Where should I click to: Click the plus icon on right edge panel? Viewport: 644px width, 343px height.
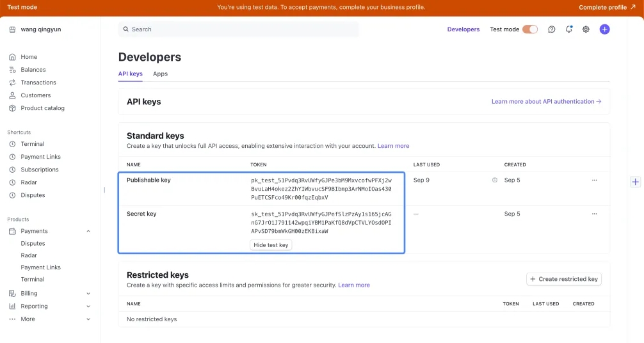(636, 182)
